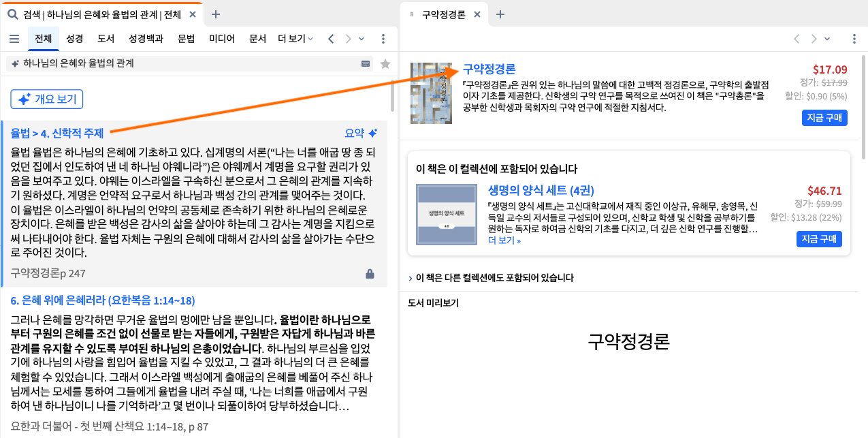868x438 pixels.
Task: Close the 구약정경론 tab
Action: (x=477, y=14)
